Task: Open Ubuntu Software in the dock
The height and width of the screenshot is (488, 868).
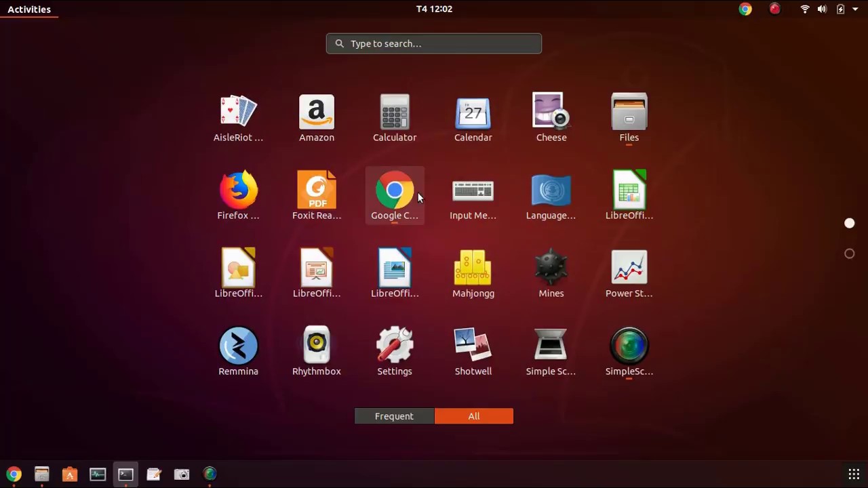Action: pos(70,474)
